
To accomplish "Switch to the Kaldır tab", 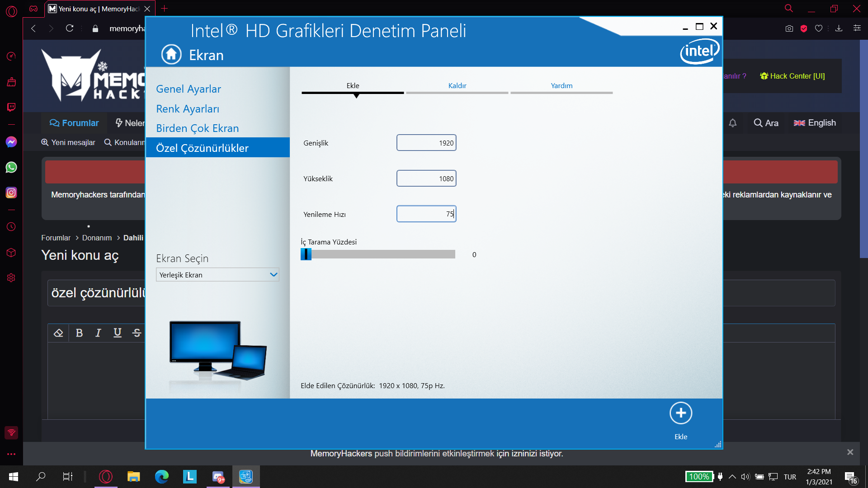I will click(457, 86).
